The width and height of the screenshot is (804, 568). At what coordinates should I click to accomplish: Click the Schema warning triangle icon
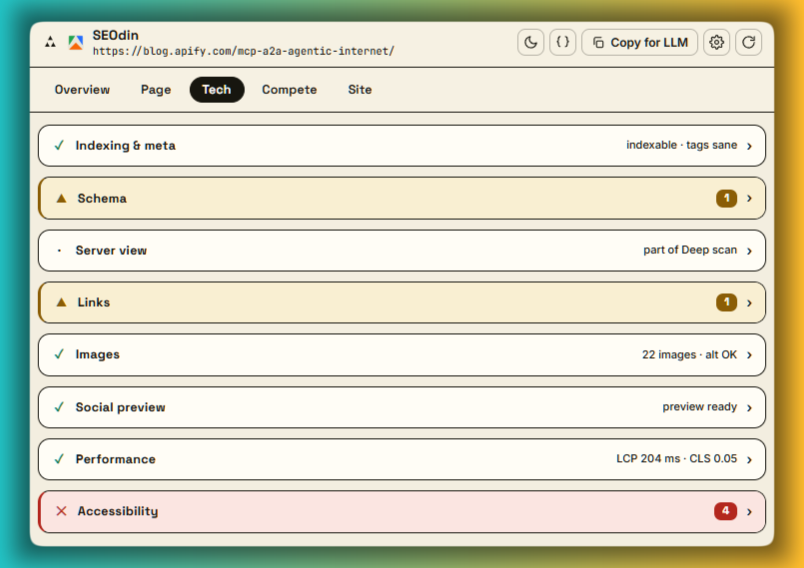pyautogui.click(x=62, y=198)
